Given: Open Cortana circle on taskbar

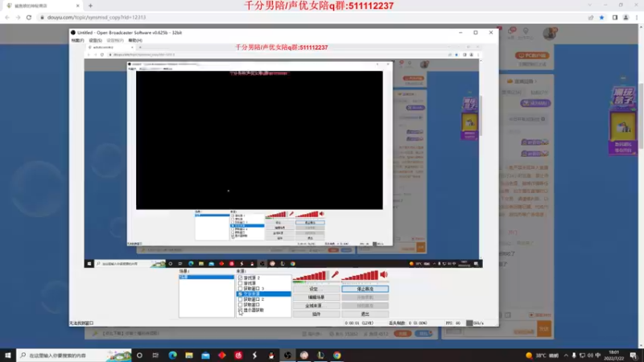Looking at the screenshot, I should pyautogui.click(x=139, y=355).
